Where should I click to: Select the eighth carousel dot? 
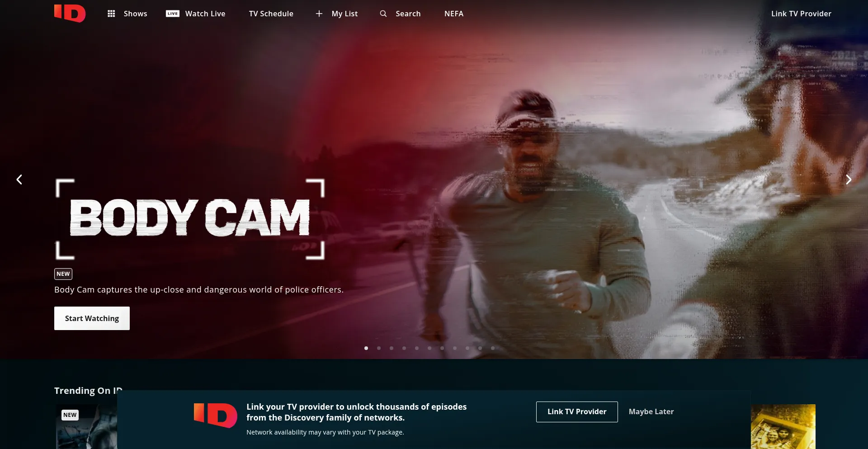455,348
